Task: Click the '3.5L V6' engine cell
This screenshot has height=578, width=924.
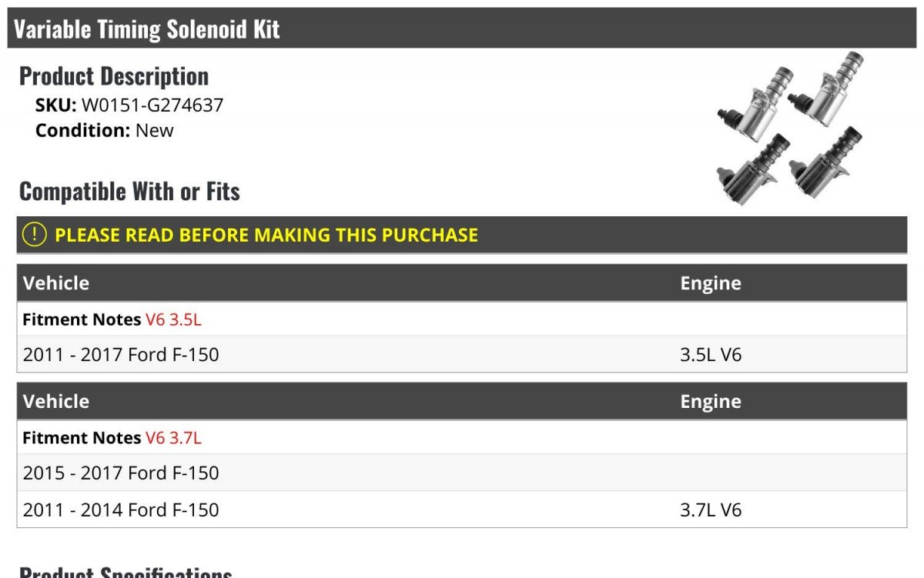Action: [x=711, y=355]
